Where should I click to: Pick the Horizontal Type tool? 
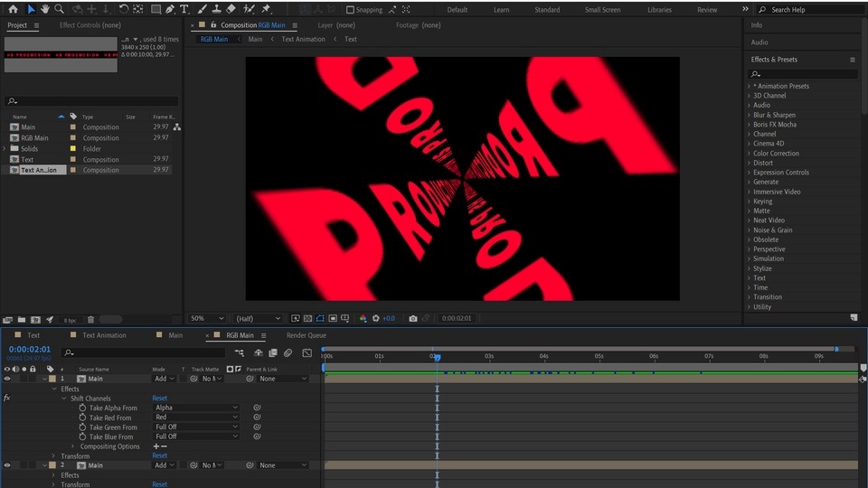click(184, 9)
